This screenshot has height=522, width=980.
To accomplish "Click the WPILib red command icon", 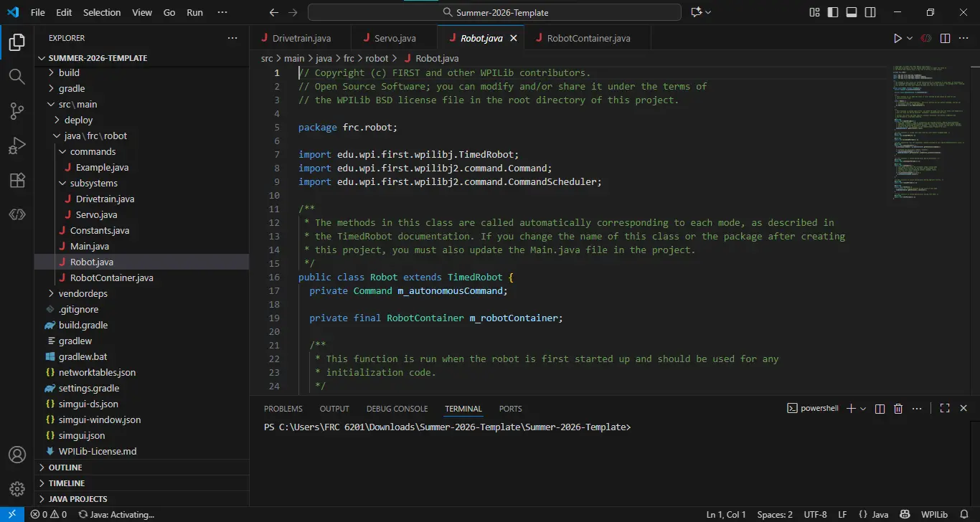I will click(926, 38).
